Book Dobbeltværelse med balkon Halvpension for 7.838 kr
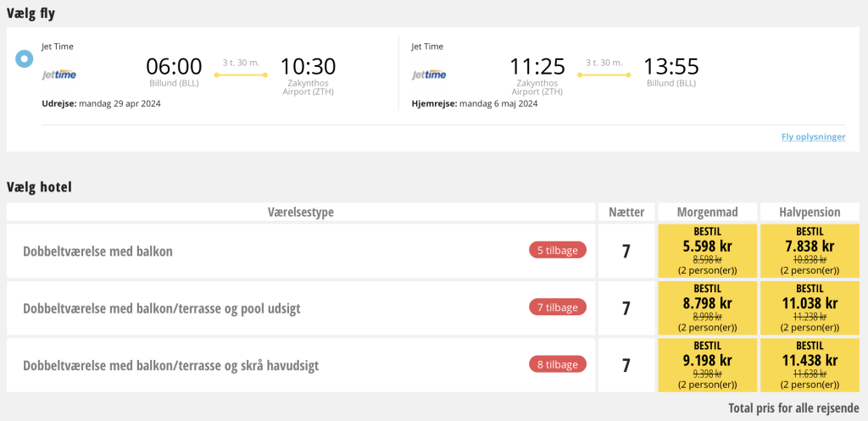Viewport: 868px width, 421px height. pos(810,251)
